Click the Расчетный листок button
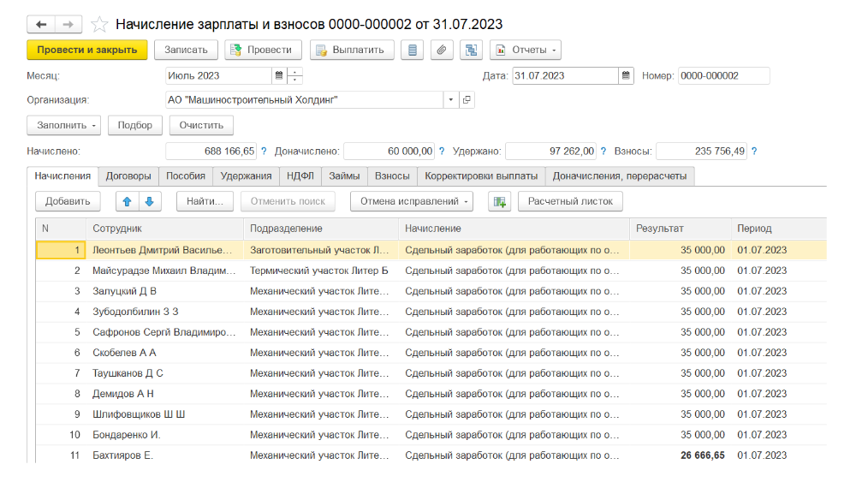This screenshot has width=868, height=482. point(570,202)
